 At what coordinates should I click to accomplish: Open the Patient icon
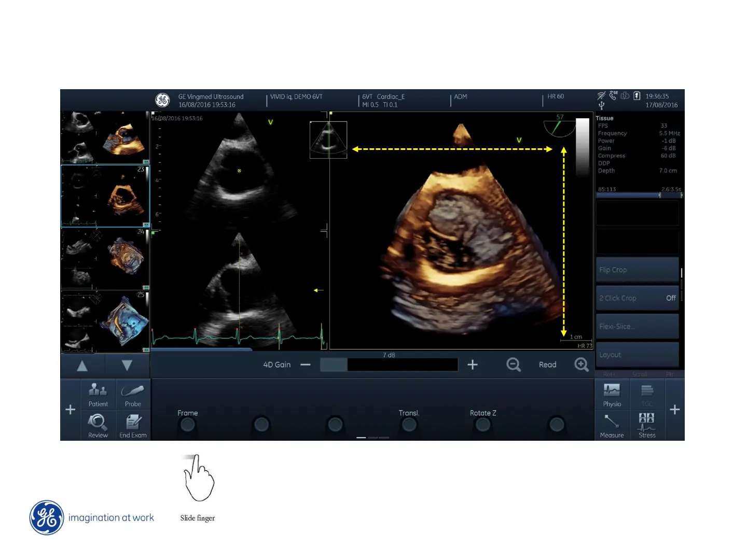coord(98,394)
